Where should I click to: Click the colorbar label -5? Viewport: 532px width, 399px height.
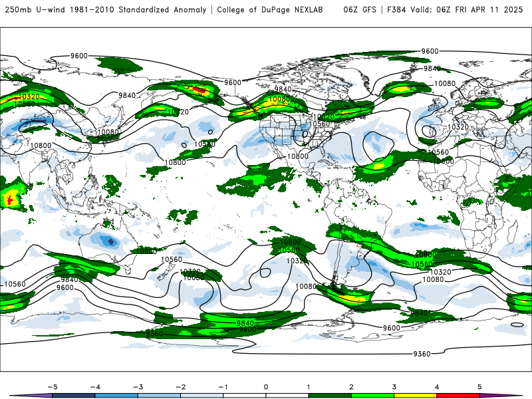[53, 387]
